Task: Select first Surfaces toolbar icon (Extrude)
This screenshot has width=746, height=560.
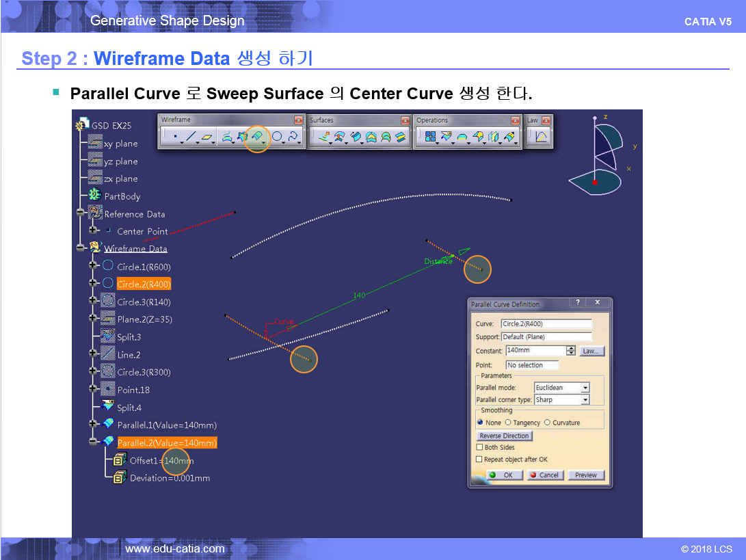Action: (323, 137)
